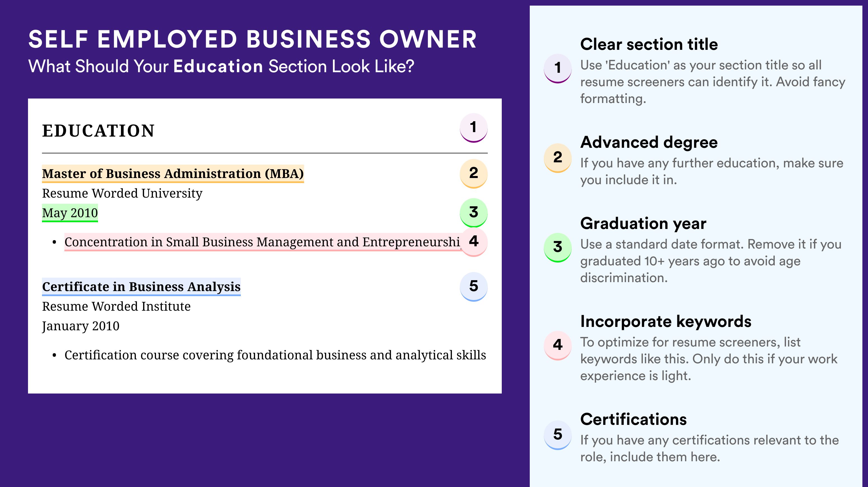Click the Self Employed Business Owner title

click(252, 39)
